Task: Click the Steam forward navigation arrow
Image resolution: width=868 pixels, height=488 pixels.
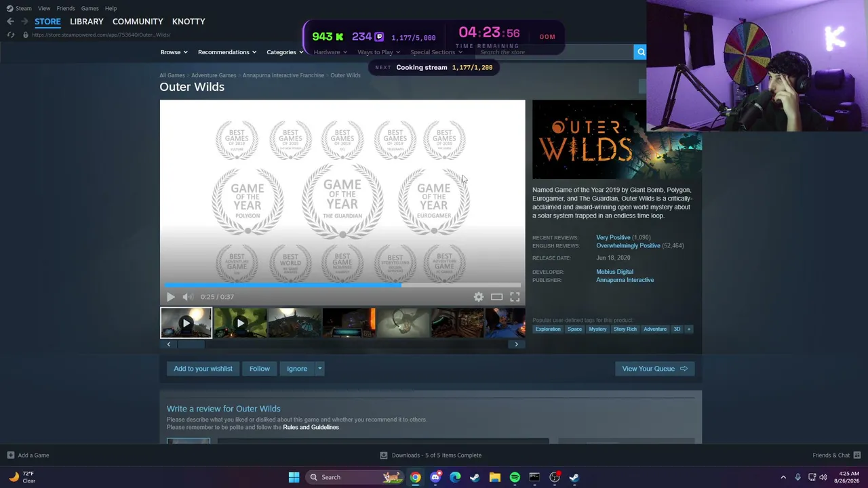Action: coord(24,22)
